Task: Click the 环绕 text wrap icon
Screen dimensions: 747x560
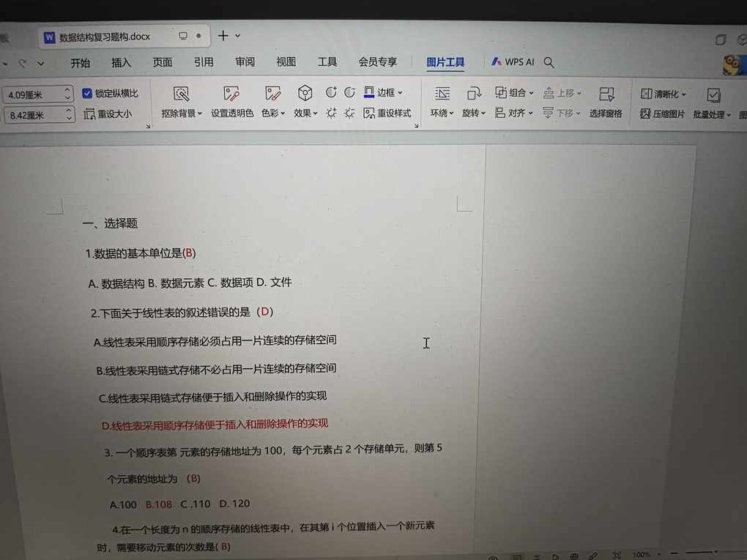Action: 442,94
